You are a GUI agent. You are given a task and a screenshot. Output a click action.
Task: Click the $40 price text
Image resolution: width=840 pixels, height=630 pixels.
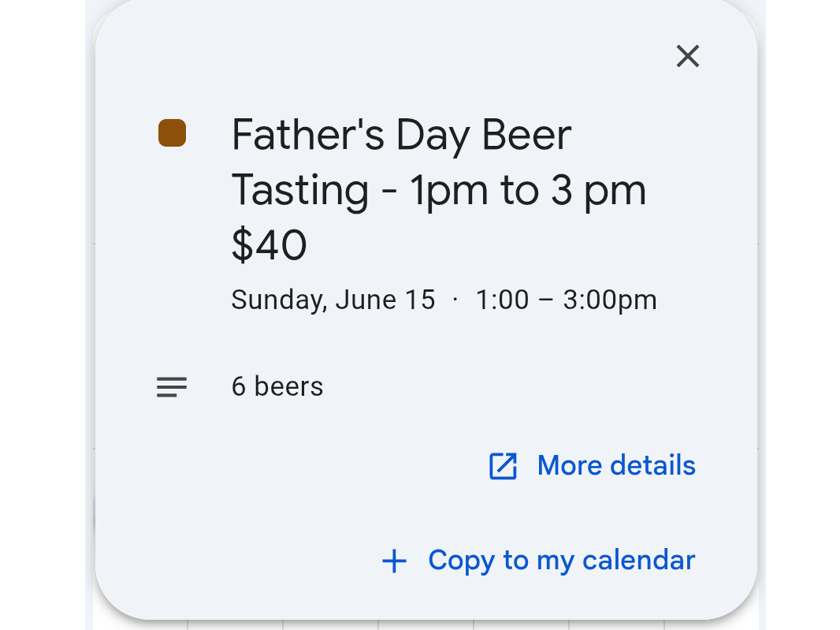tap(269, 245)
